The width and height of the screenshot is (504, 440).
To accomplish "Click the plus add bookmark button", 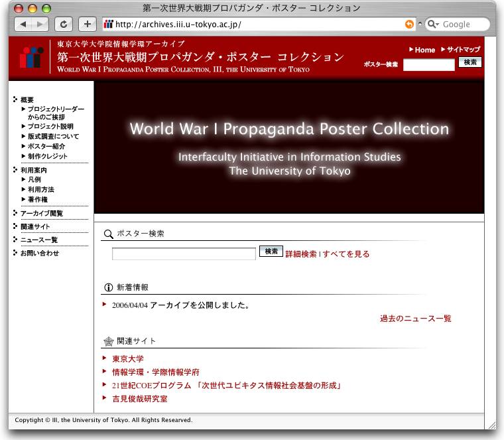I will coord(88,25).
